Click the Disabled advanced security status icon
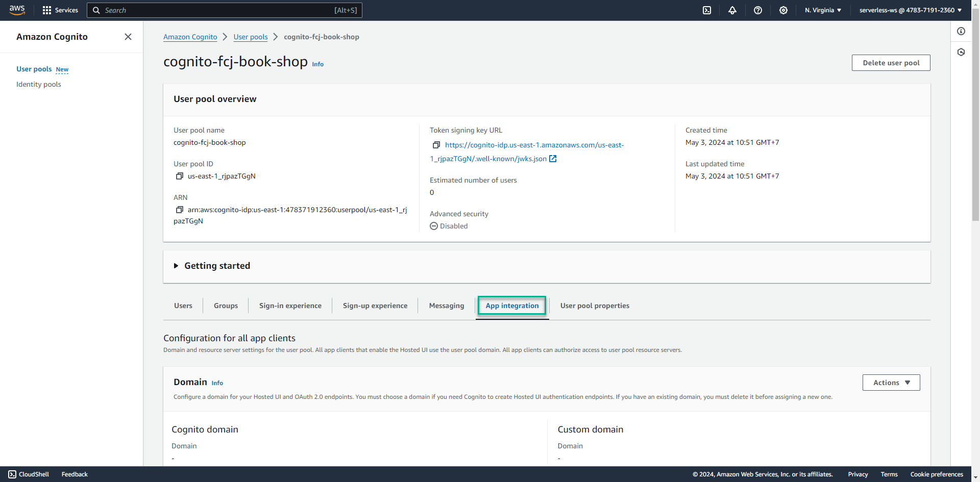The width and height of the screenshot is (980, 482). pos(434,226)
